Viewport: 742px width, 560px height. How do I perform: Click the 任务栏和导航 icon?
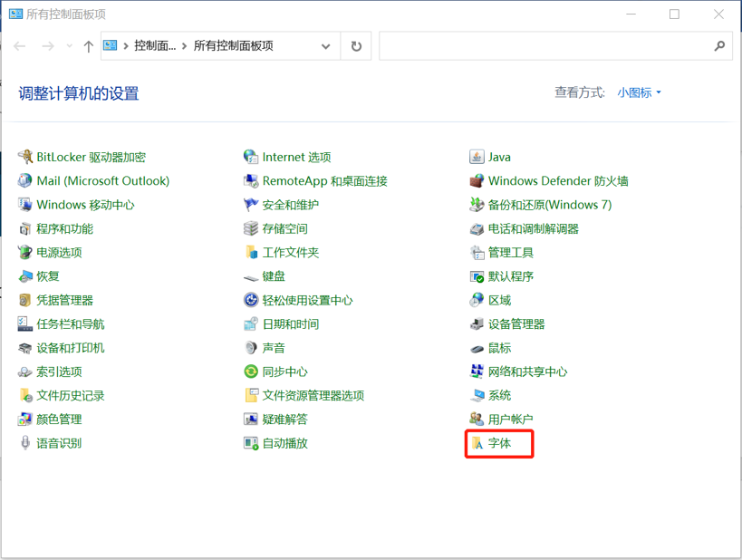pyautogui.click(x=24, y=323)
